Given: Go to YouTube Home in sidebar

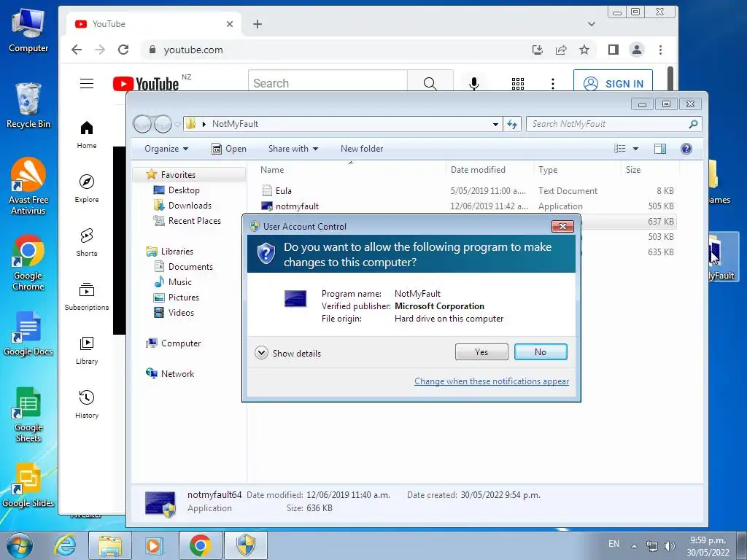Looking at the screenshot, I should 87,135.
